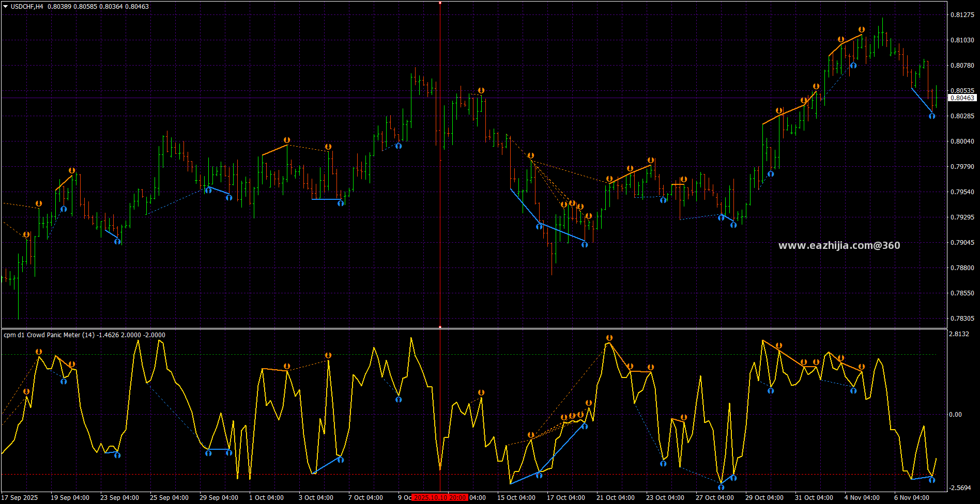This screenshot has height=504, width=980.
Task: Click the time label 25 Sep 04:00
Action: coord(169,498)
